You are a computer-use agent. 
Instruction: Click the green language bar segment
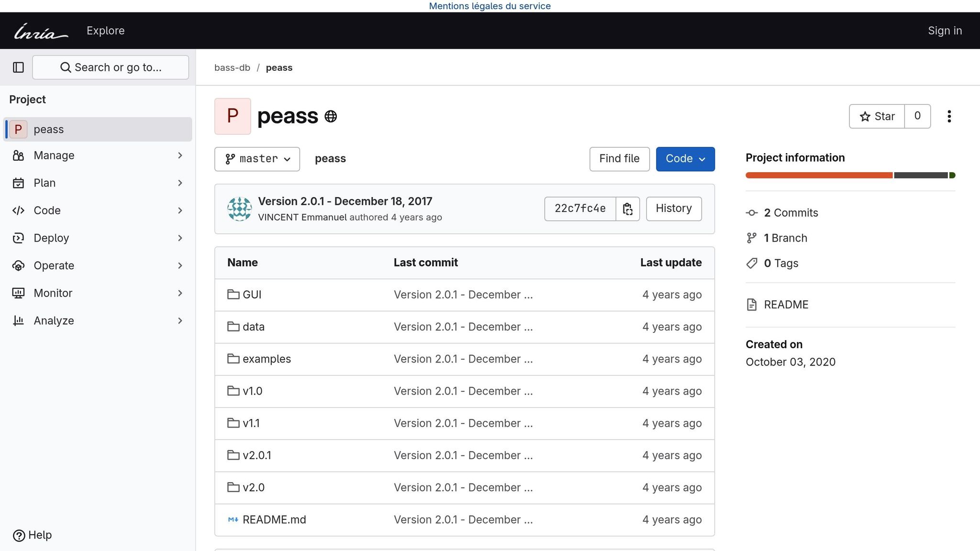(x=952, y=176)
